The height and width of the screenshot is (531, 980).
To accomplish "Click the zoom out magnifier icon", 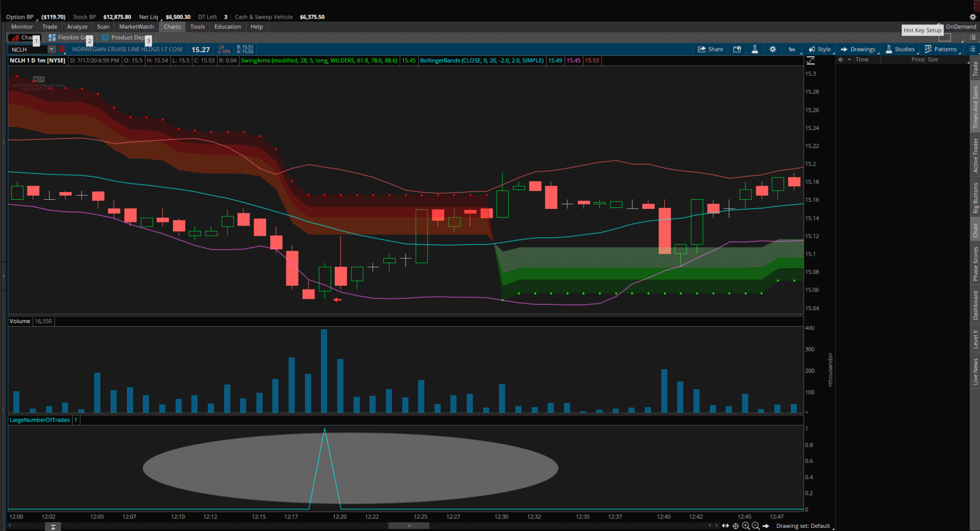I will (756, 526).
